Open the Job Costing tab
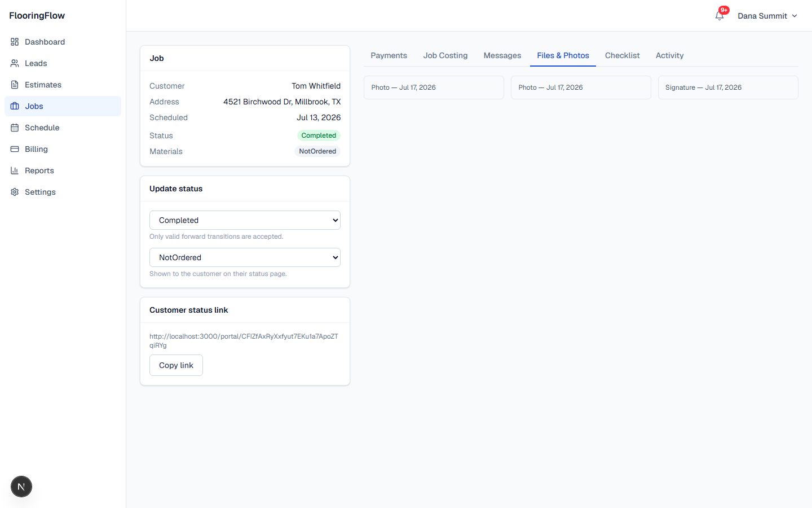 pos(445,55)
